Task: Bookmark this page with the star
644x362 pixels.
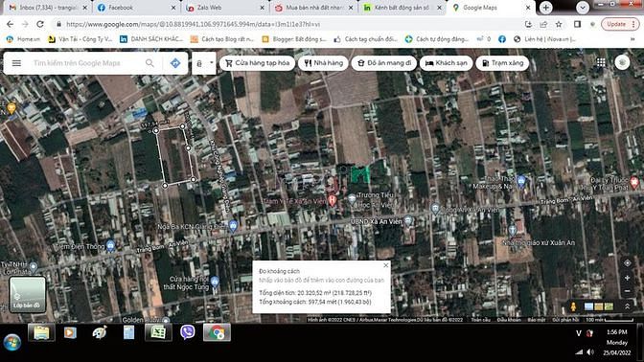Action: pos(559,24)
